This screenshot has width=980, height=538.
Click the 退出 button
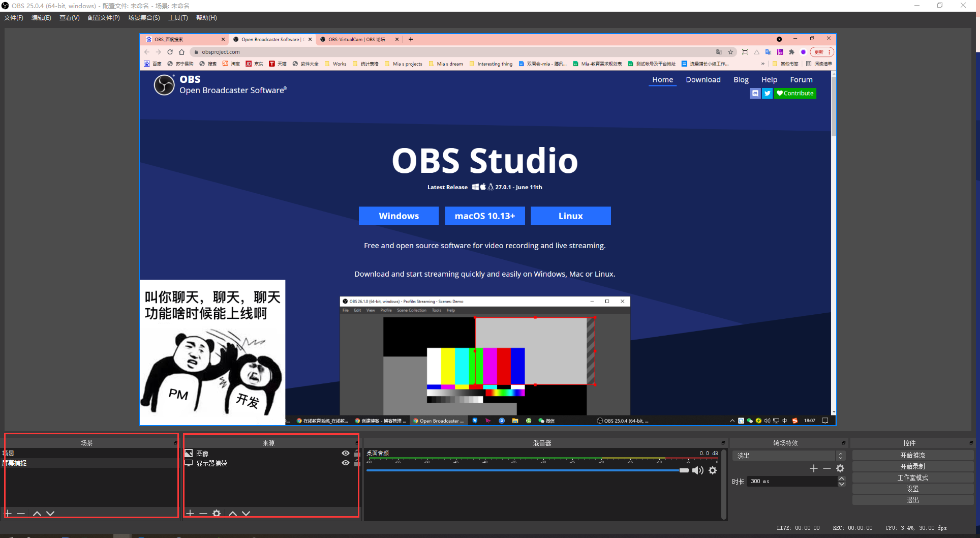(x=913, y=500)
